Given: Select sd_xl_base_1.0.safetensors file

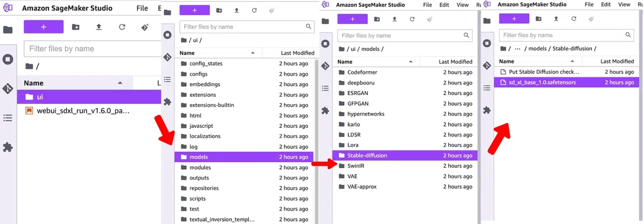Looking at the screenshot, I should pos(566,82).
